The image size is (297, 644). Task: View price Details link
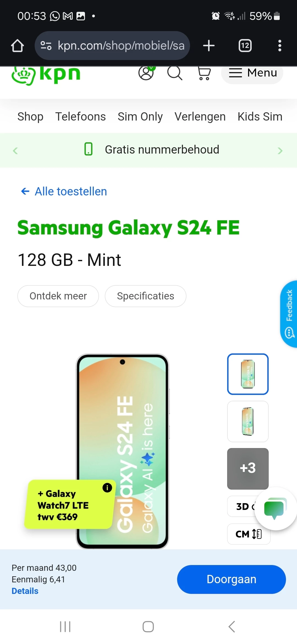point(25,591)
